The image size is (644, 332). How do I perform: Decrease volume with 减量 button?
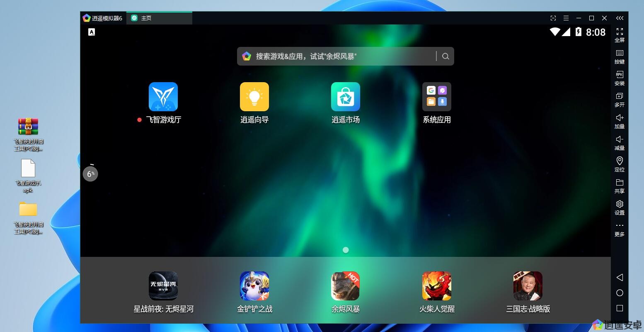point(620,142)
